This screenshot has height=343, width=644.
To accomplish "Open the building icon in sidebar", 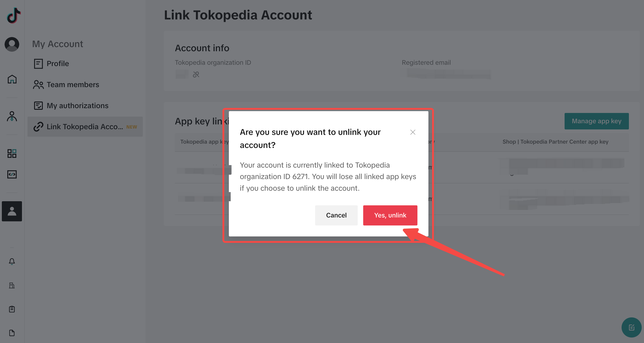I will pos(12,285).
